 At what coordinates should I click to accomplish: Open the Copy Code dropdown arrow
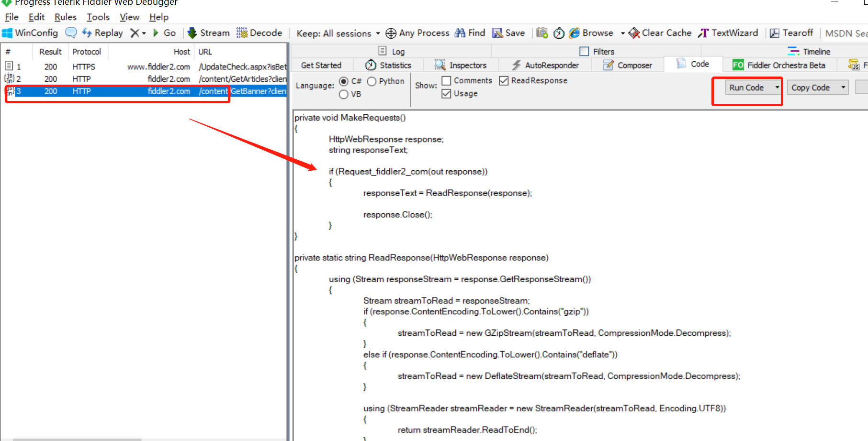pyautogui.click(x=843, y=87)
